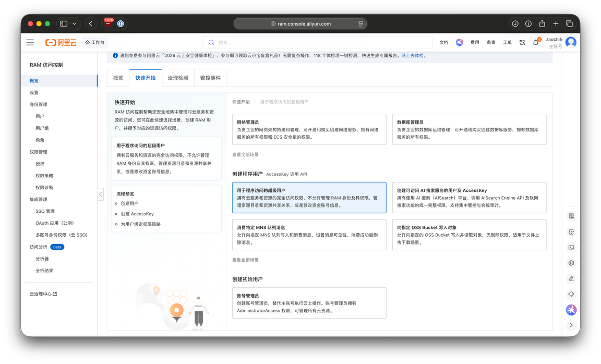
Task: Switch to the 快速开始 tab
Action: (145, 78)
